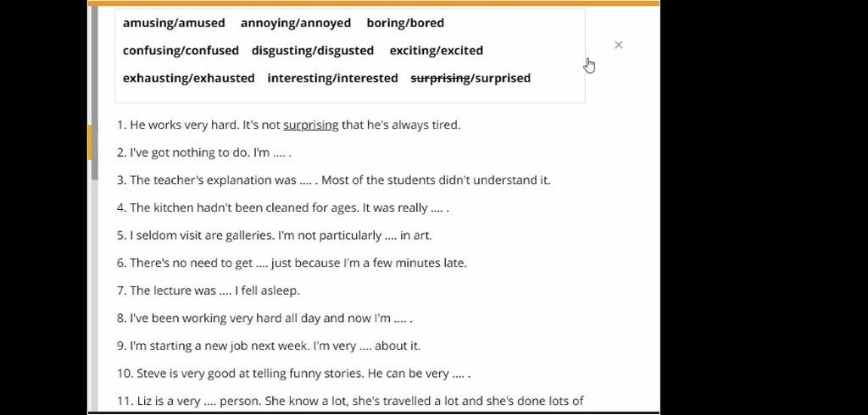This screenshot has height=415, width=868.
Task: Click the exhausting/exhausted word pair
Action: click(188, 78)
